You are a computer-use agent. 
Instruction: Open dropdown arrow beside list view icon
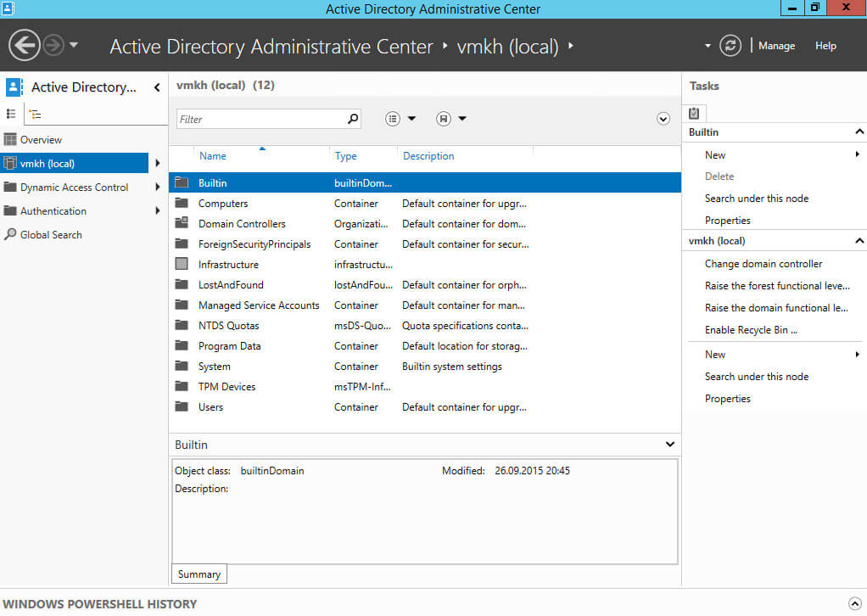point(411,118)
